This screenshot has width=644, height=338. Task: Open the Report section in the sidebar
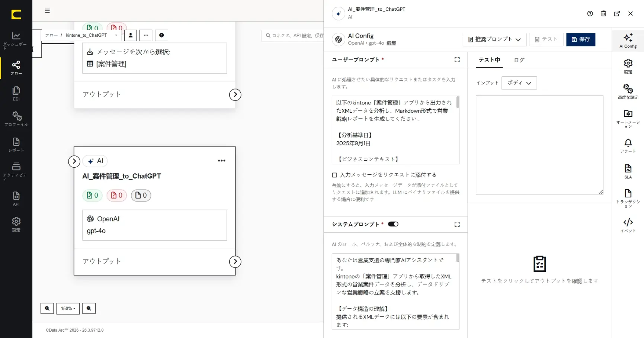point(16,145)
